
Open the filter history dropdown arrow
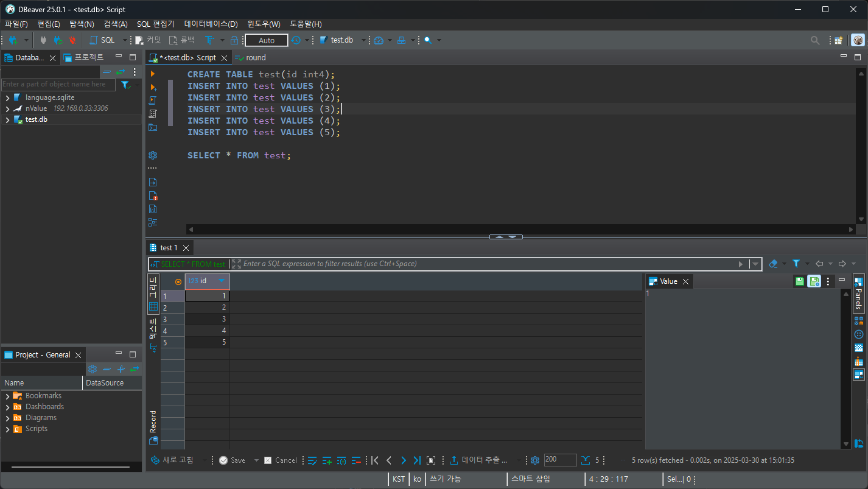coord(755,264)
